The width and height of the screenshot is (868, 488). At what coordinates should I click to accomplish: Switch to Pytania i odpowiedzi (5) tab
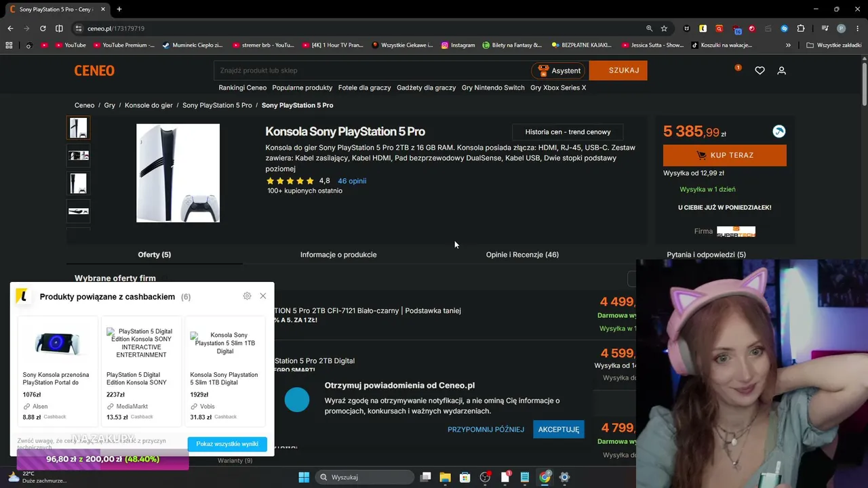point(706,255)
